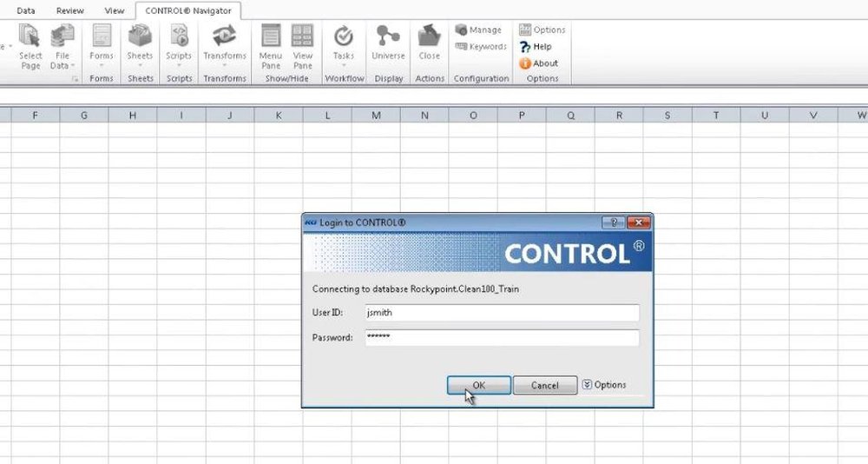This screenshot has height=464, width=868.
Task: Select column M header
Action: (376, 116)
